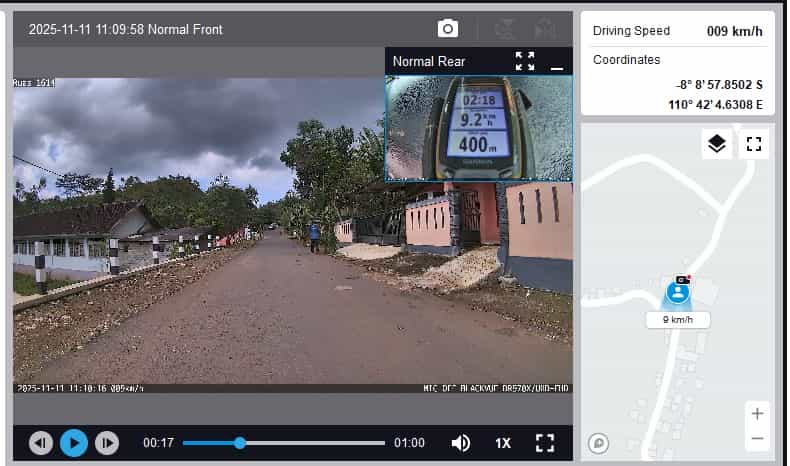This screenshot has width=790, height=466.
Task: Click the vehicle location marker on map
Action: pos(678,293)
